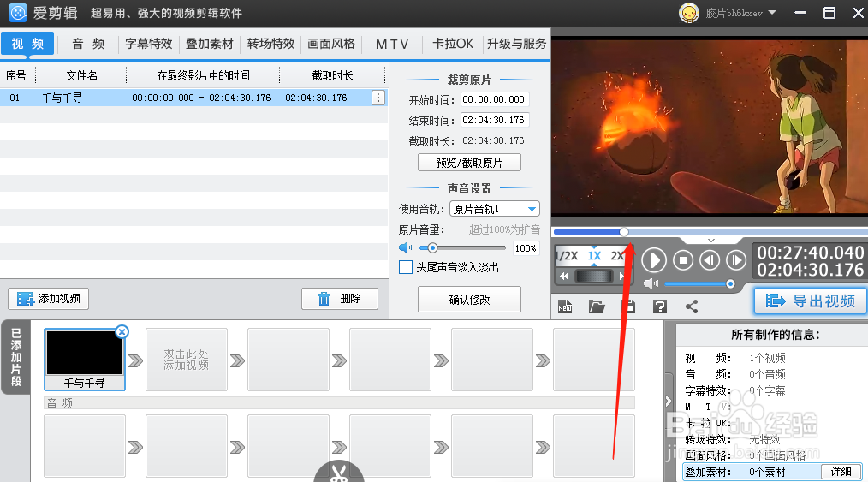Open the 字幕特效 tab
The width and height of the screenshot is (868, 482).
coord(149,44)
